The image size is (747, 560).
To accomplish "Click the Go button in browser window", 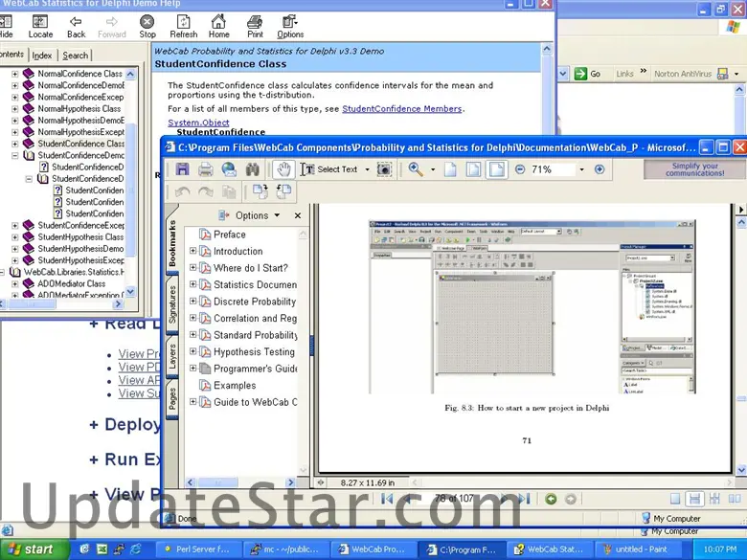I will (x=587, y=74).
